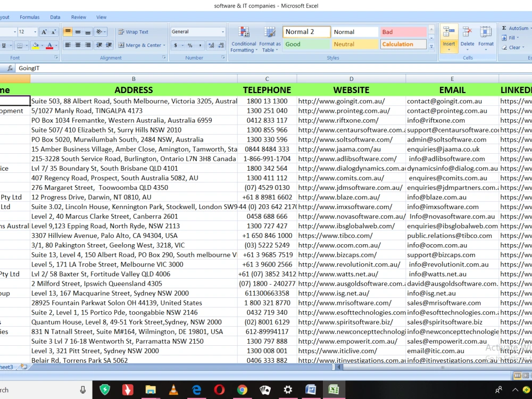The height and width of the screenshot is (399, 532).
Task: Decrease cell indent
Action: point(99,45)
